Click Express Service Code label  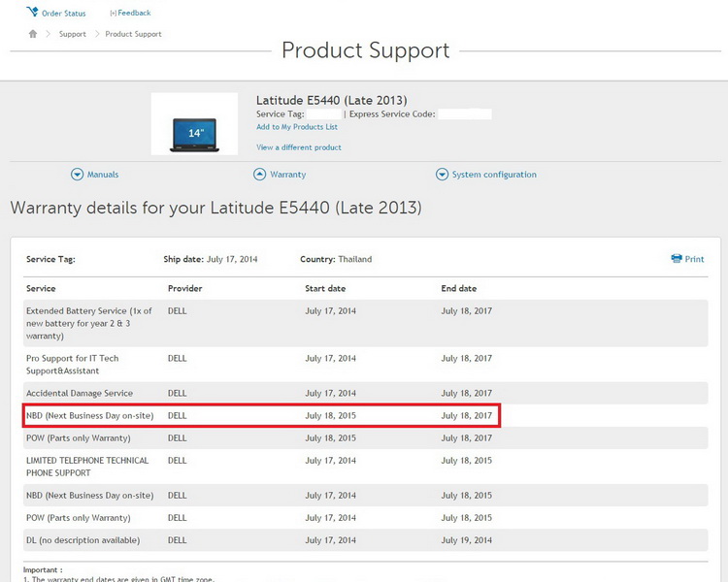pos(392,114)
